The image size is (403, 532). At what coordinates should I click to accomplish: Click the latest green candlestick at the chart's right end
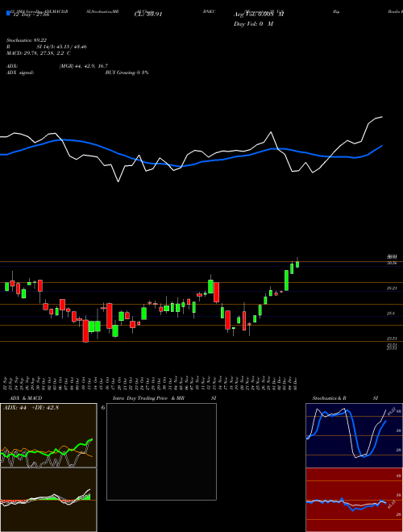pos(297,264)
